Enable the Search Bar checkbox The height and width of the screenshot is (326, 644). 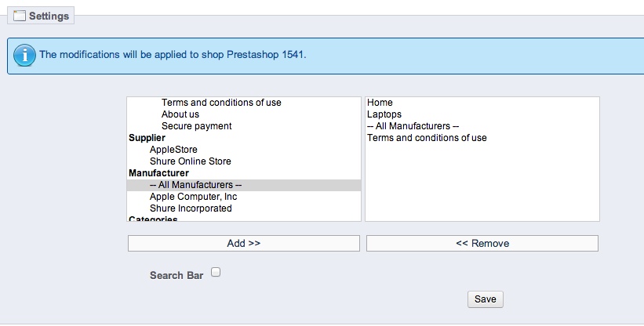pos(216,273)
